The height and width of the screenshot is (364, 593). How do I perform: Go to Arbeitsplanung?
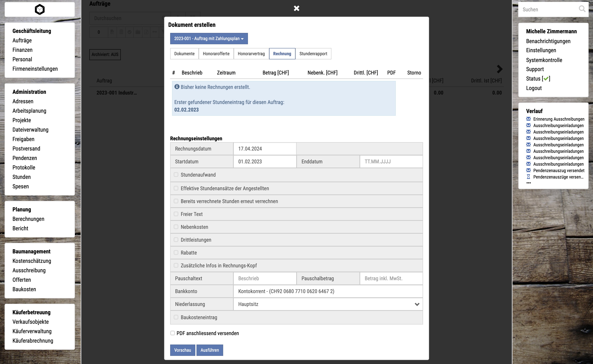29,111
